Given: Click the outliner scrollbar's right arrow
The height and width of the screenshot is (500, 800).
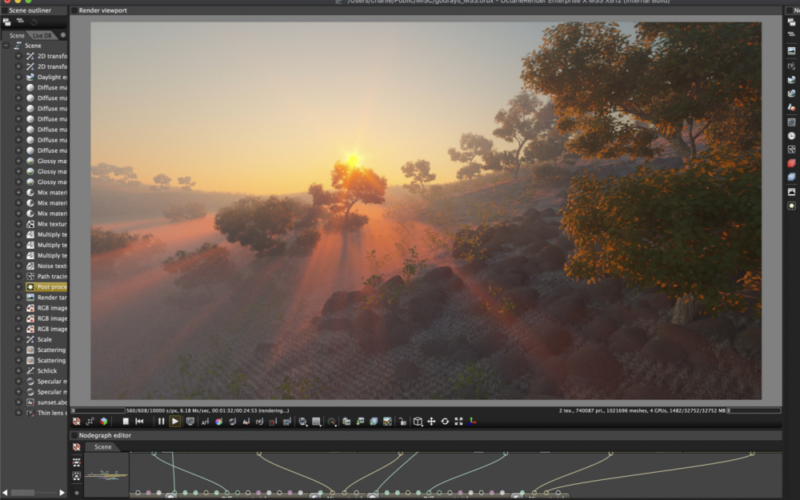Looking at the screenshot, I should coord(62,492).
